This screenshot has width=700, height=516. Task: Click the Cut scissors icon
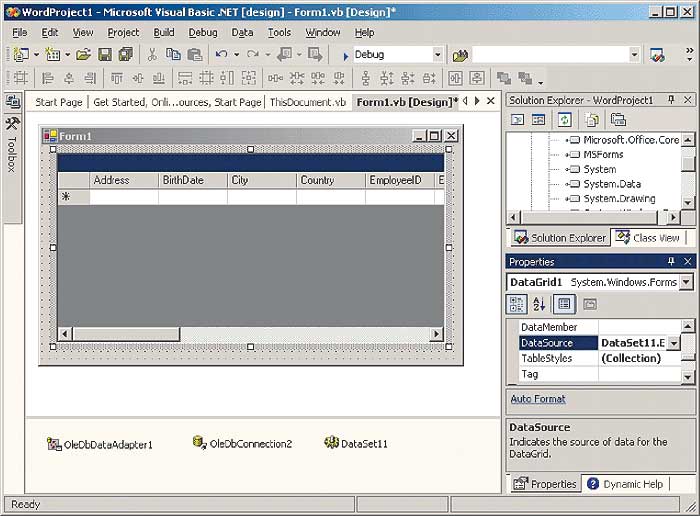pos(152,54)
